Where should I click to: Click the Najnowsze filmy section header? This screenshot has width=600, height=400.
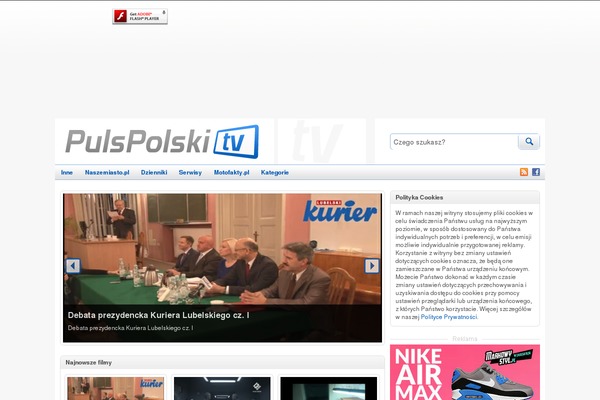click(88, 362)
